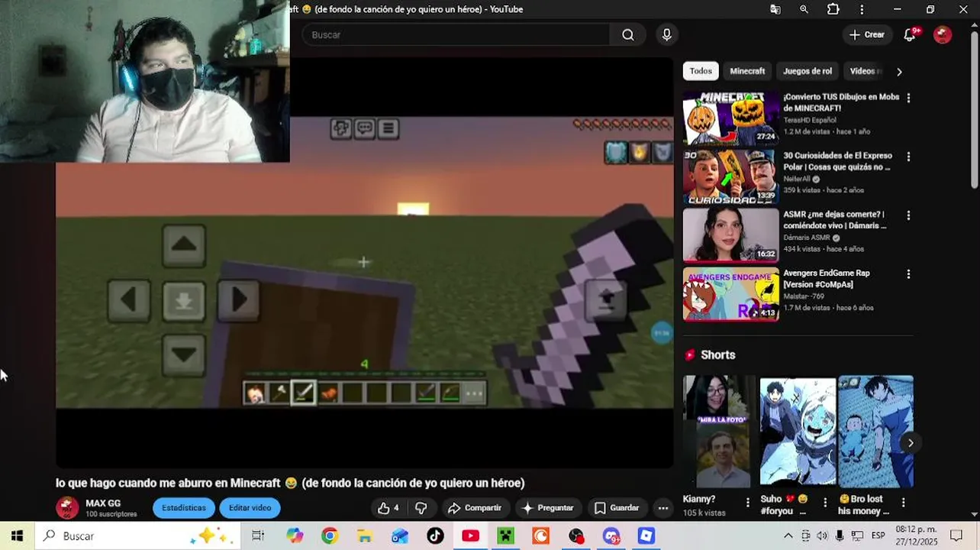Switch the ESP input language indicator
The image size is (980, 550).
tap(878, 535)
